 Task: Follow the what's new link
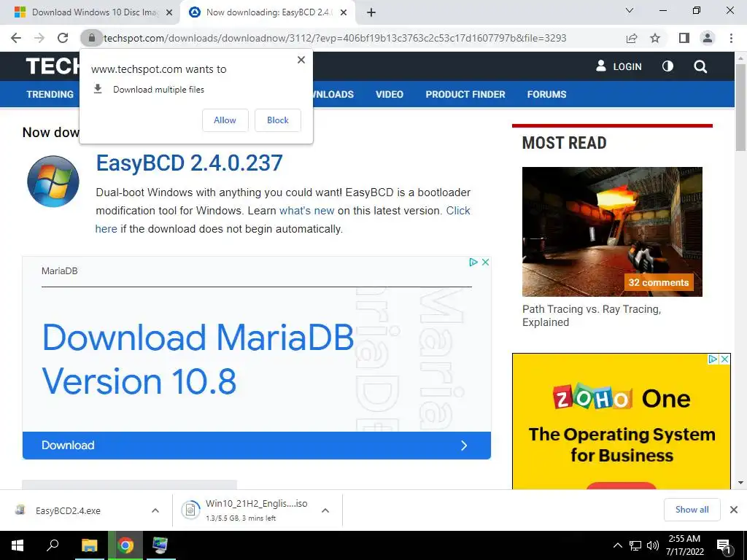(307, 211)
